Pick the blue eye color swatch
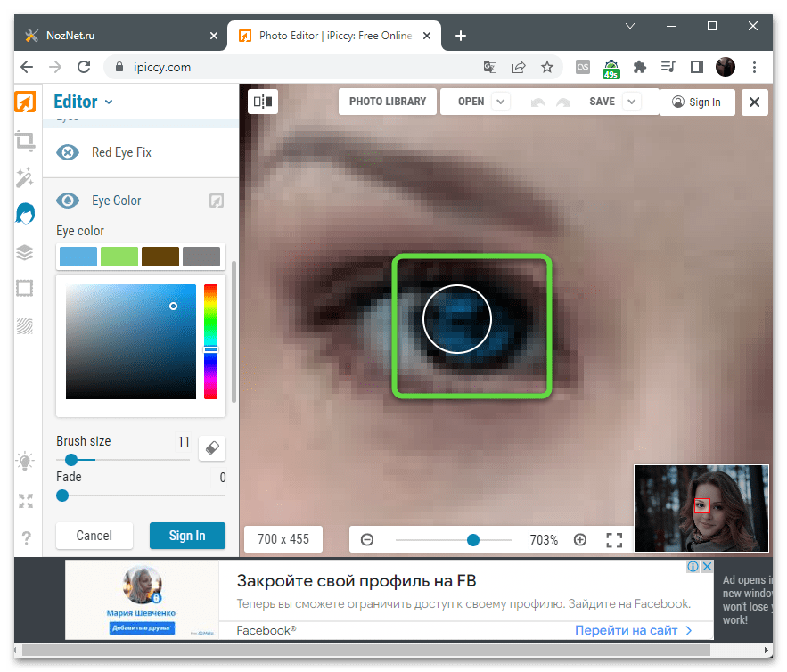This screenshot has width=787, height=672. (78, 257)
